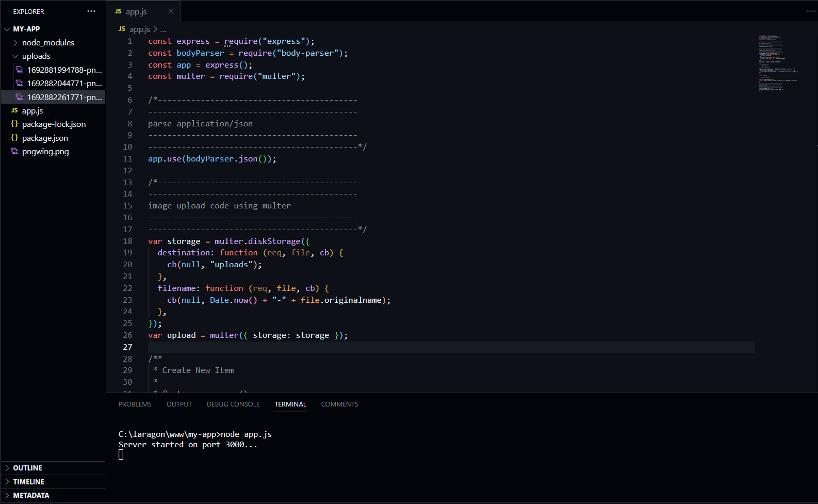Click 'node app.js' command in terminal
This screenshot has width=818, height=504.
(x=246, y=434)
